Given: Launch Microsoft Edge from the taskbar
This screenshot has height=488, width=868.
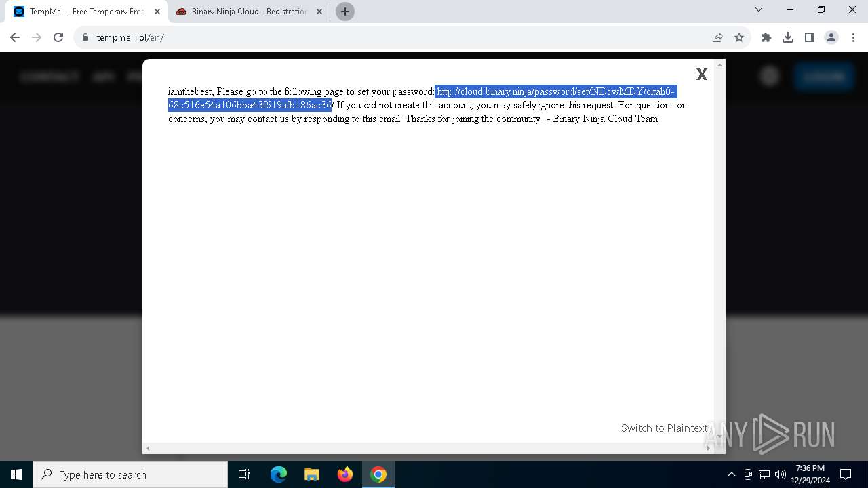Looking at the screenshot, I should [279, 474].
